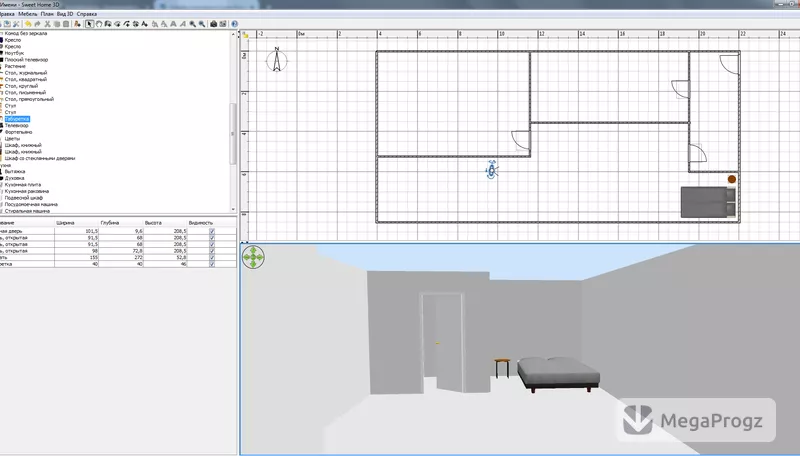Choose the Create walls tool
This screenshot has width=800, height=456.
click(108, 24)
